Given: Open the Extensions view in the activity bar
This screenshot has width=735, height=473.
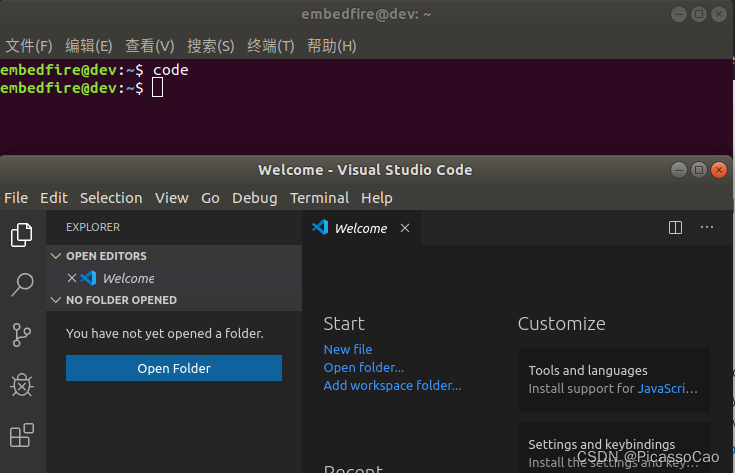Looking at the screenshot, I should tap(22, 435).
